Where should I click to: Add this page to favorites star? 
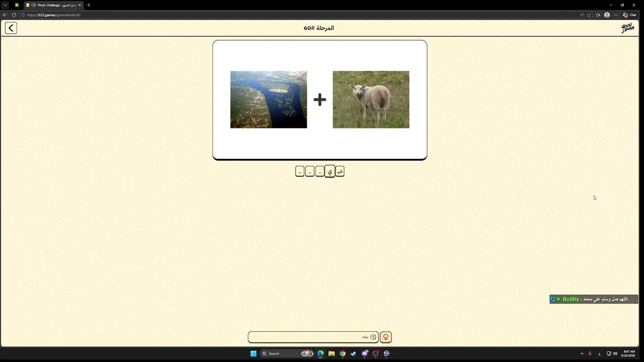coord(589,15)
